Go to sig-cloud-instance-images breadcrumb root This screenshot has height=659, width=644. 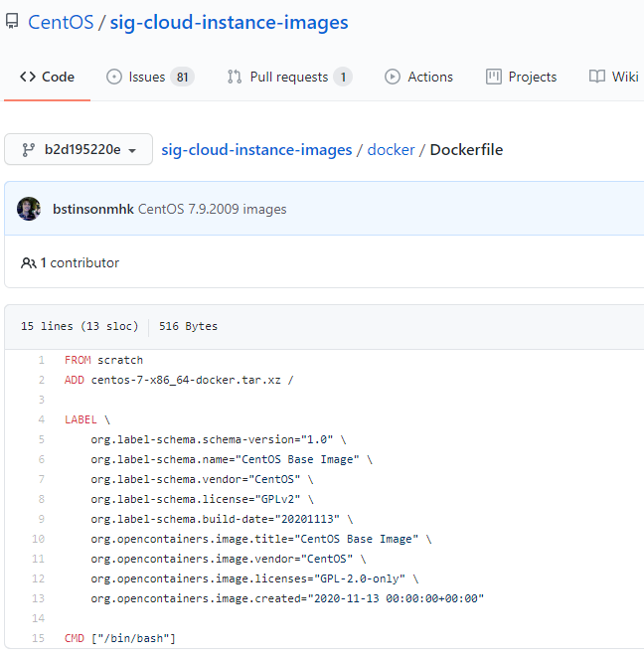tap(256, 150)
